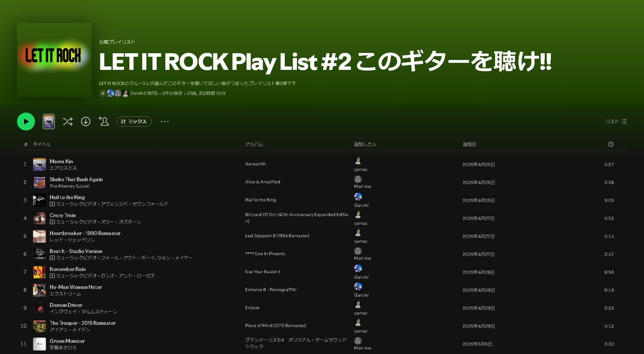Open the three-dot more options menu
644x354 pixels.
tap(165, 121)
